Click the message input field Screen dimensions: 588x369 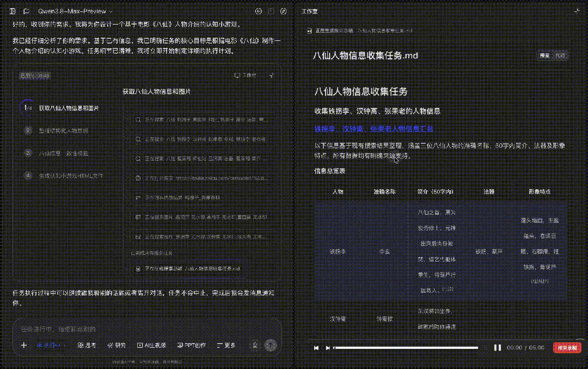147,329
